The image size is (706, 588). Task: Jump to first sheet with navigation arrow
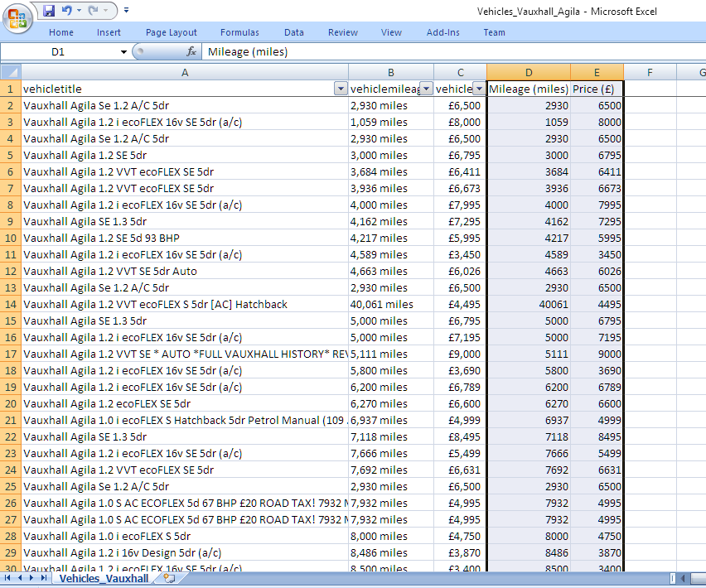pos(8,578)
